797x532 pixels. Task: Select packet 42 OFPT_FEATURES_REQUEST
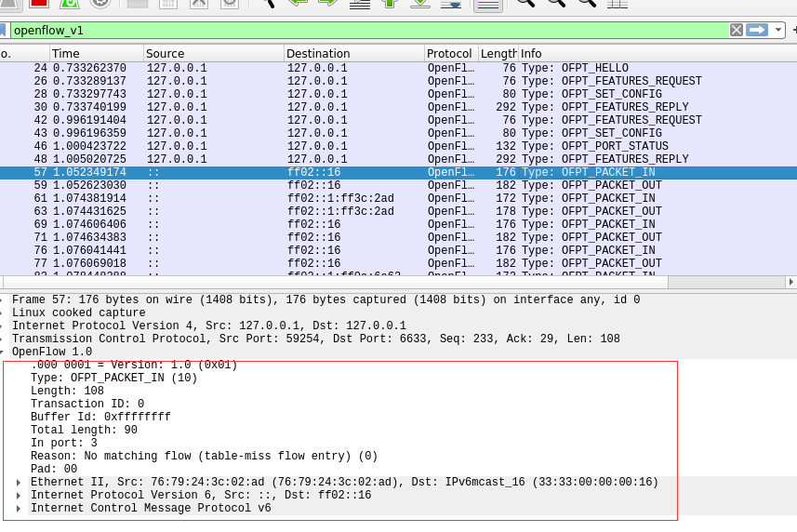398,120
